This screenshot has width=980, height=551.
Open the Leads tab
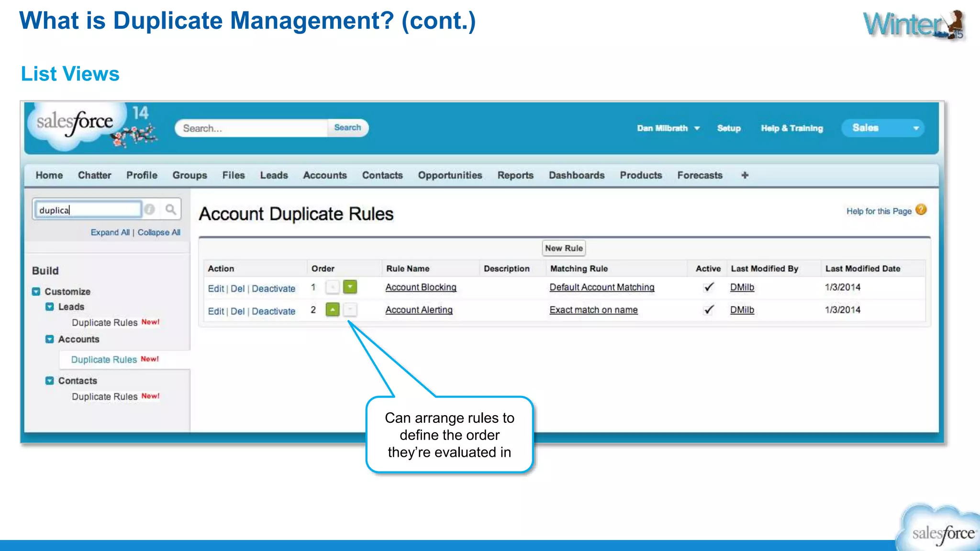[x=274, y=175]
